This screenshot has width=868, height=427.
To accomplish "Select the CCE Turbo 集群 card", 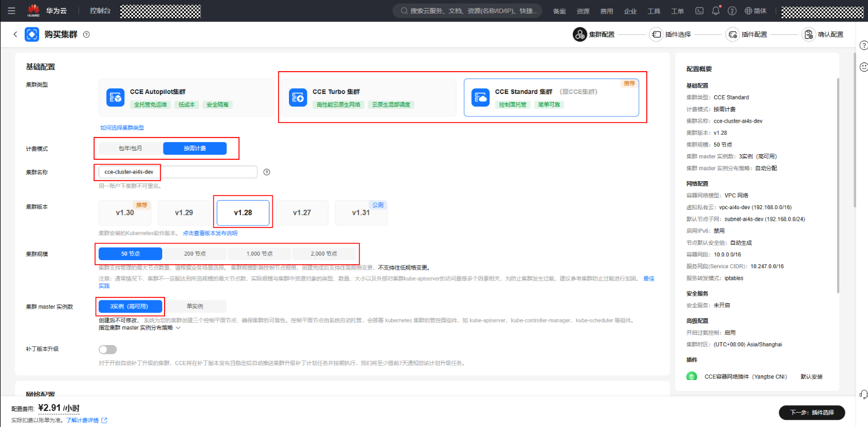I will 369,97.
